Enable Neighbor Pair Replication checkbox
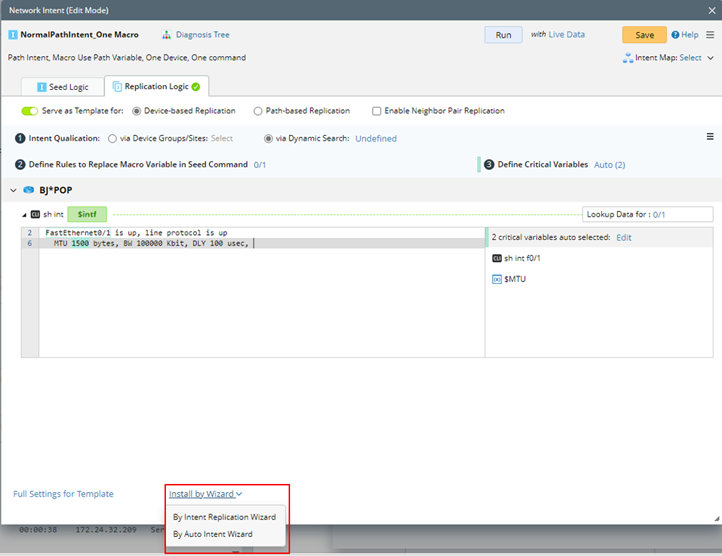Viewport: 722px width, 556px height. [376, 111]
